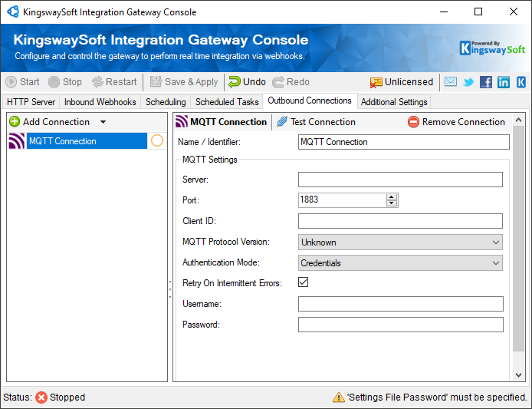
Task: Click the Username input field
Action: (401, 304)
